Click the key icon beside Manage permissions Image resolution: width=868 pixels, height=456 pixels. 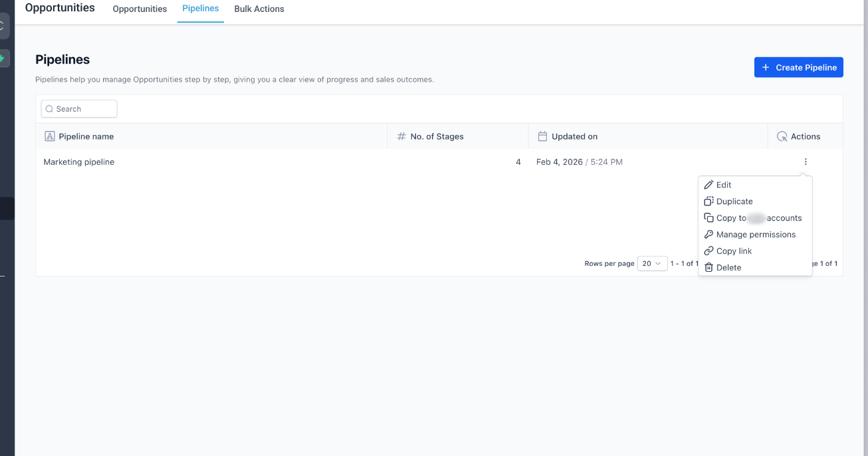click(x=708, y=234)
